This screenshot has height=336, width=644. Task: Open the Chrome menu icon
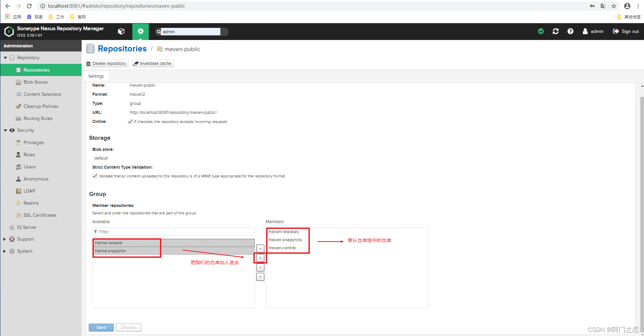(638, 6)
